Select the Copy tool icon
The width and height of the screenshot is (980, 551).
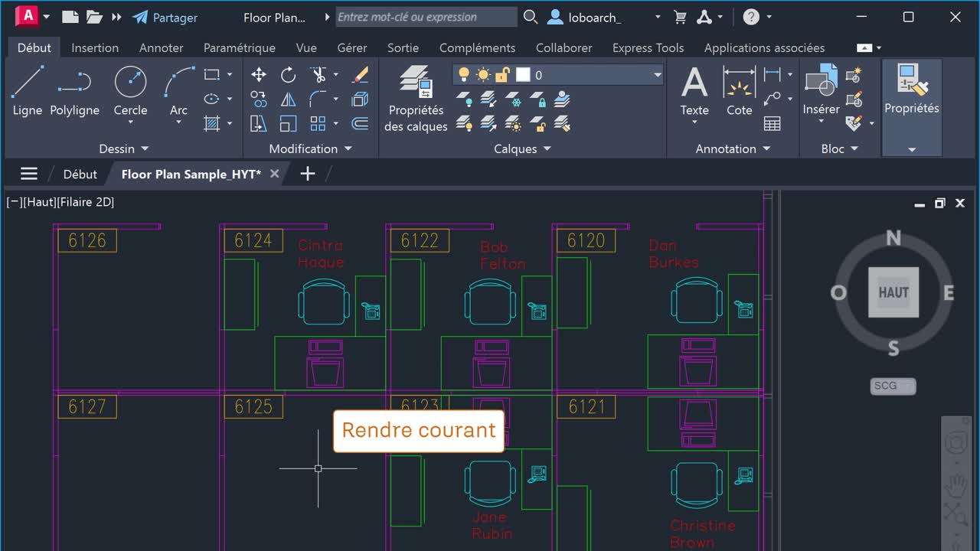[x=259, y=99]
